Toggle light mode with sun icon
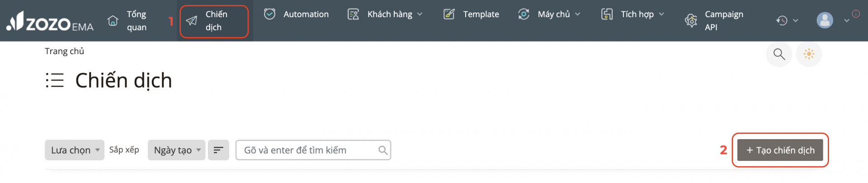The image size is (868, 183). [x=809, y=54]
